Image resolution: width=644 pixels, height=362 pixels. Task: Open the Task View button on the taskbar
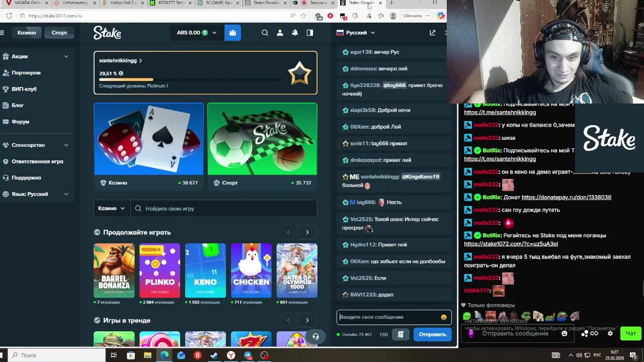click(114, 355)
